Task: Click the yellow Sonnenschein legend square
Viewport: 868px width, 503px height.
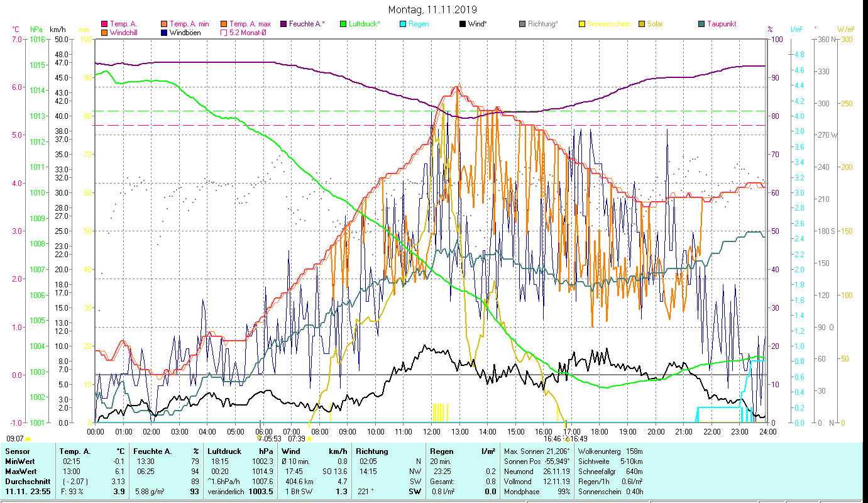Action: [x=582, y=24]
